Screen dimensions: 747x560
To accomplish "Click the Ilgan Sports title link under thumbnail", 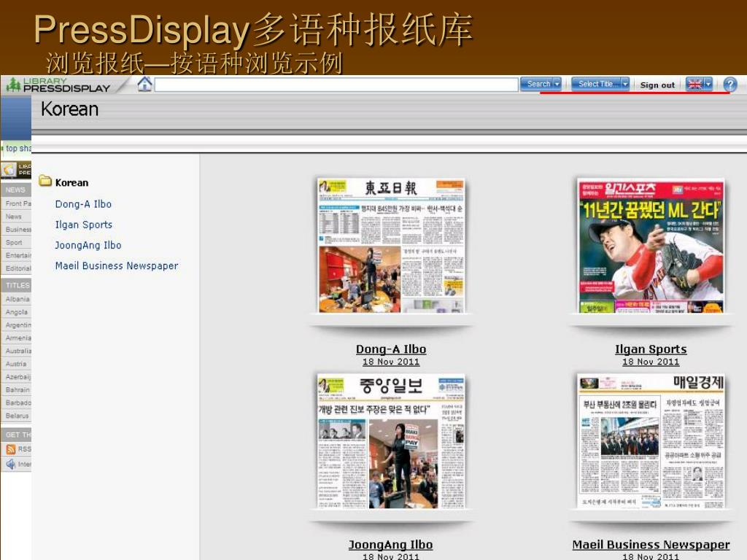I will [651, 349].
